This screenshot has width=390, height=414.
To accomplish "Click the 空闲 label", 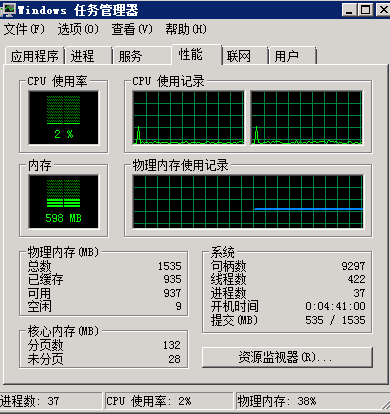I will 39,306.
